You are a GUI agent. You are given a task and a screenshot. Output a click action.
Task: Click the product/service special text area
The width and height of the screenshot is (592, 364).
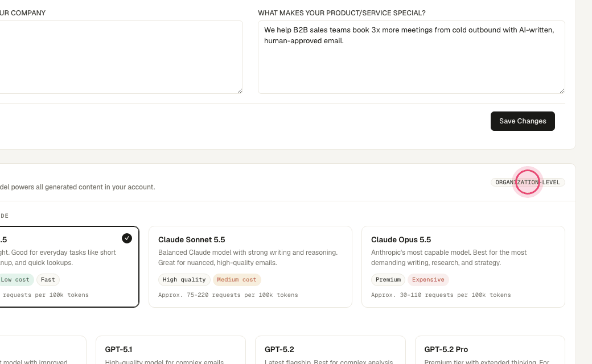tap(412, 57)
